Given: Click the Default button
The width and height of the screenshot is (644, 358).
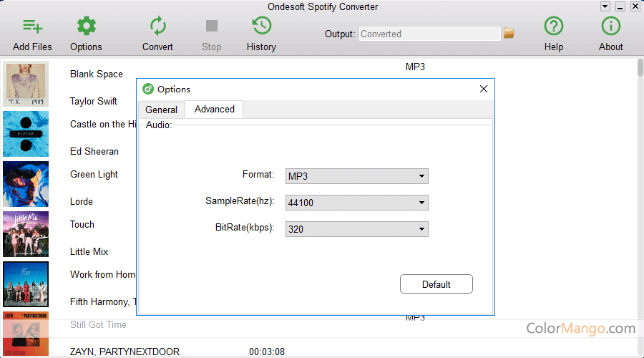Looking at the screenshot, I should [436, 284].
